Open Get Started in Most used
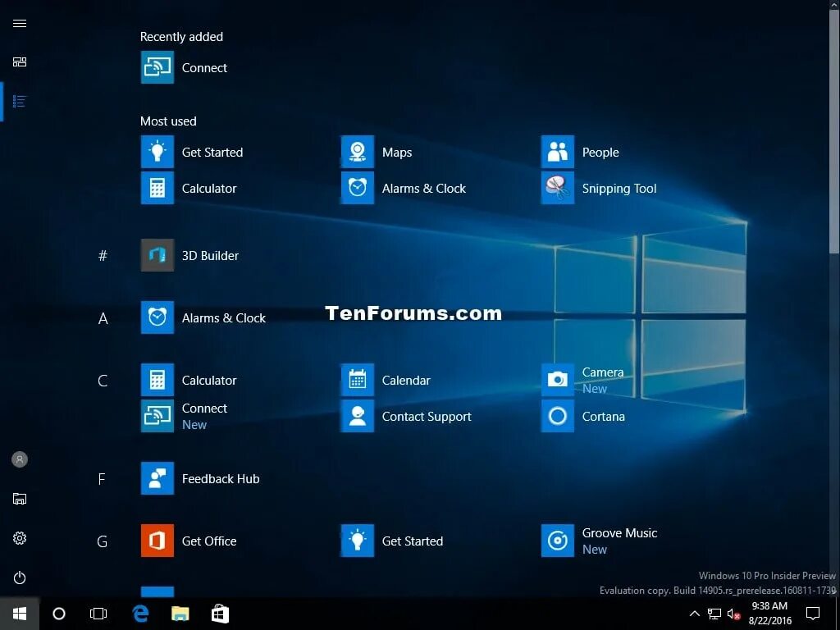 click(157, 152)
